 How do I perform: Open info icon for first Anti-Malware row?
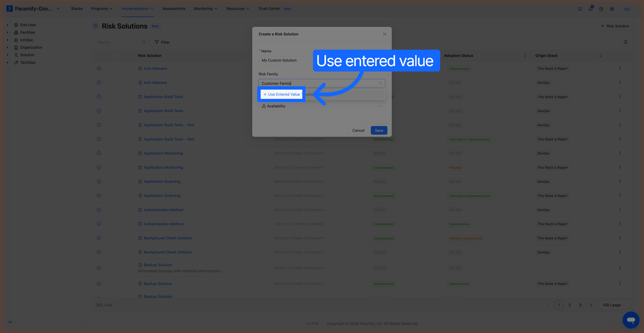[99, 68]
